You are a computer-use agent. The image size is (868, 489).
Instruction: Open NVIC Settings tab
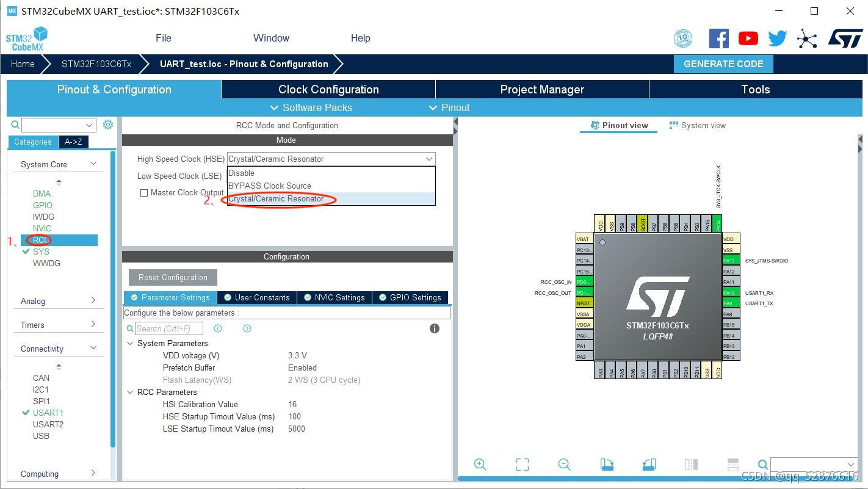point(335,297)
